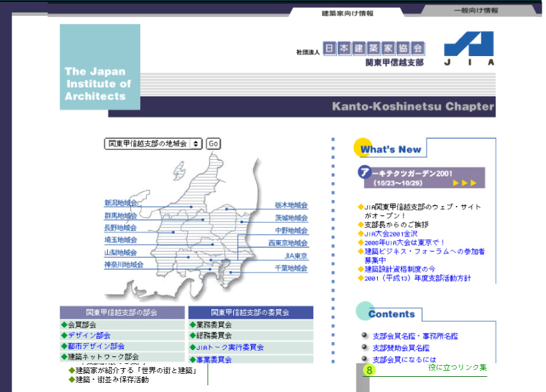
Task: Open 建築ビジネス・フォーラム news item
Action: (x=425, y=255)
